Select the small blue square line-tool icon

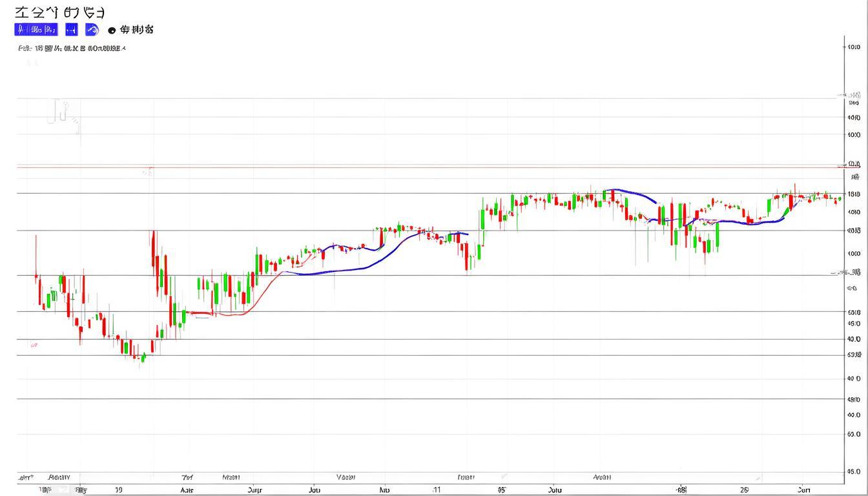coord(71,29)
